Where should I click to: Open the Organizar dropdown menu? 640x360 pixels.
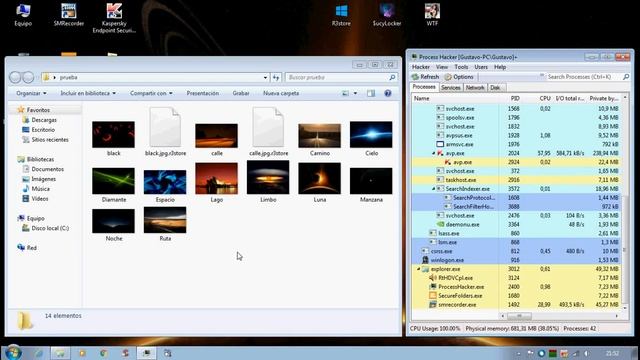coord(31,93)
